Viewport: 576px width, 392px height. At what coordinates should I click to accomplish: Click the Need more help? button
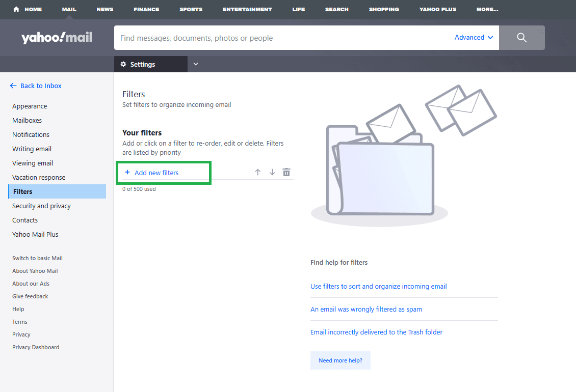point(341,360)
